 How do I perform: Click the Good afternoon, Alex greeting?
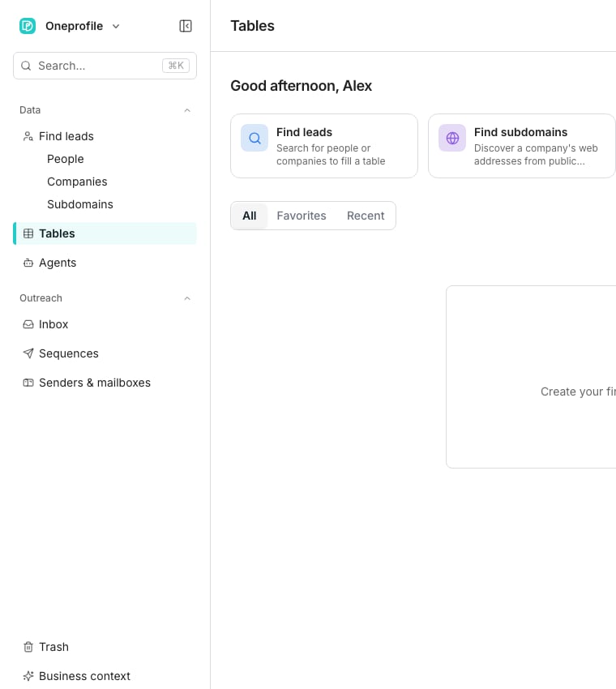pyautogui.click(x=301, y=86)
